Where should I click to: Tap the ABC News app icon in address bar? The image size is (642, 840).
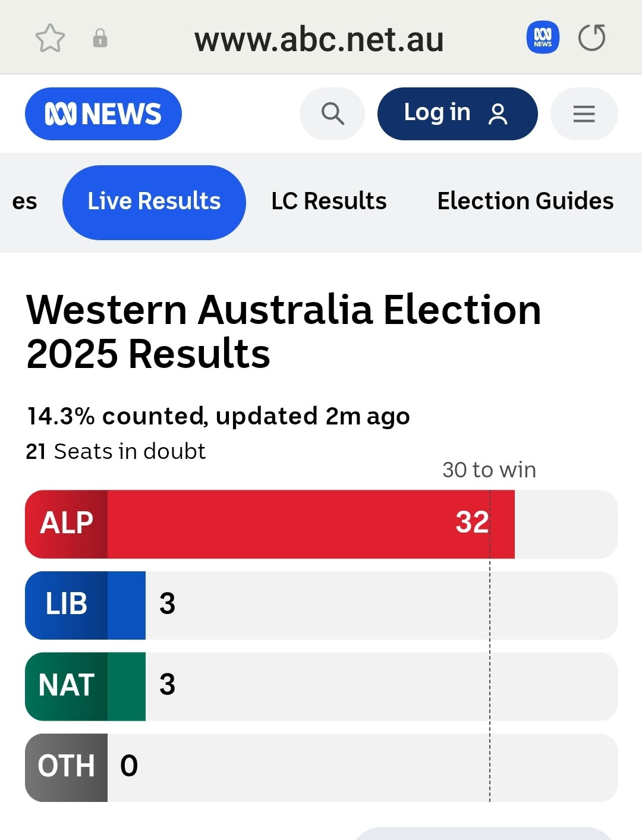[x=543, y=37]
